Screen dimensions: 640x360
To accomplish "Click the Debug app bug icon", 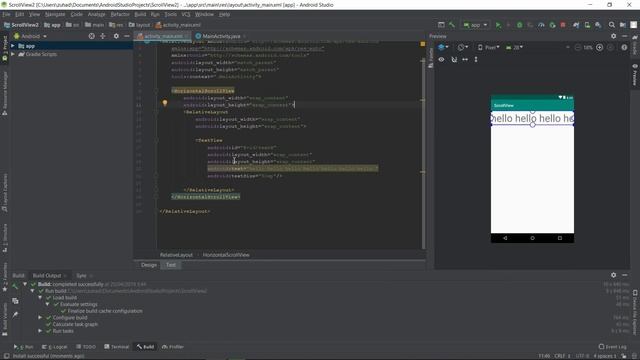I will point(519,25).
